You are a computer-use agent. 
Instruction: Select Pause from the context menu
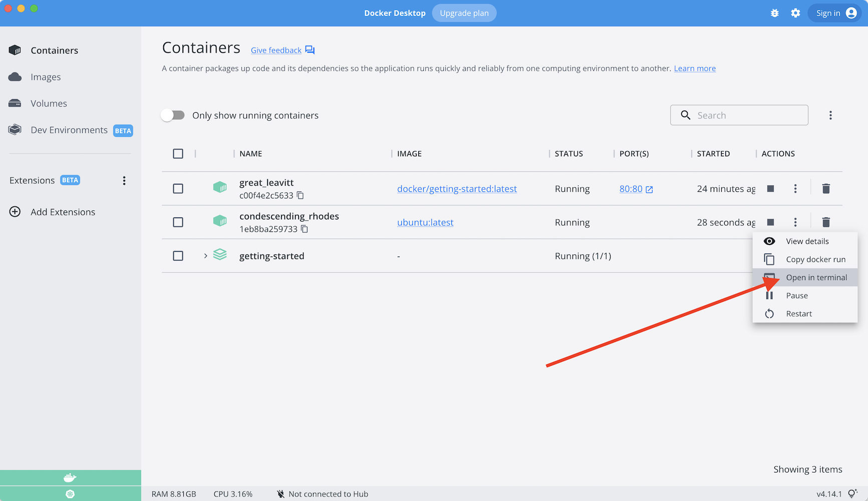click(796, 295)
